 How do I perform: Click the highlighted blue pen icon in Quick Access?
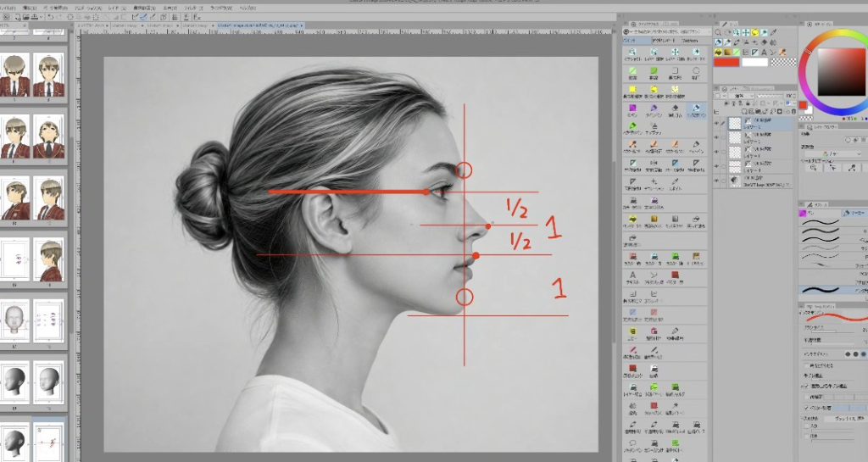click(696, 109)
